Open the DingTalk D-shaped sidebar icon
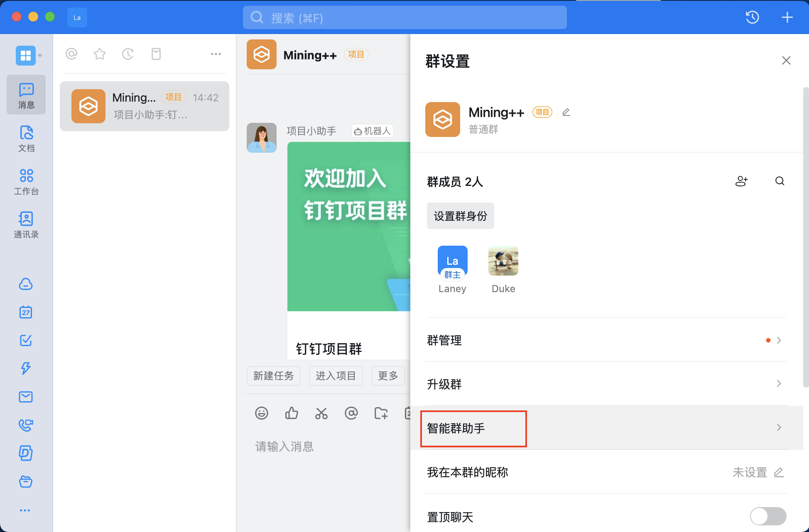Image resolution: width=809 pixels, height=532 pixels. [x=26, y=453]
